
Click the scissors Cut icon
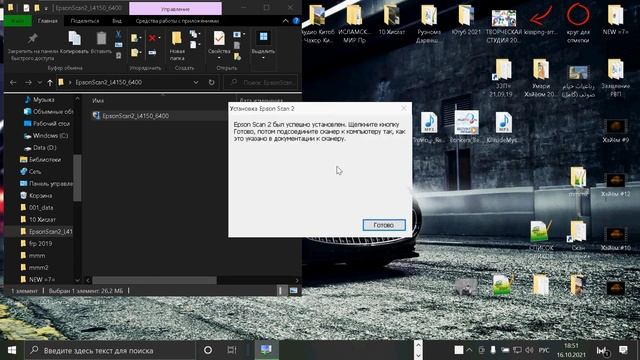(x=118, y=34)
